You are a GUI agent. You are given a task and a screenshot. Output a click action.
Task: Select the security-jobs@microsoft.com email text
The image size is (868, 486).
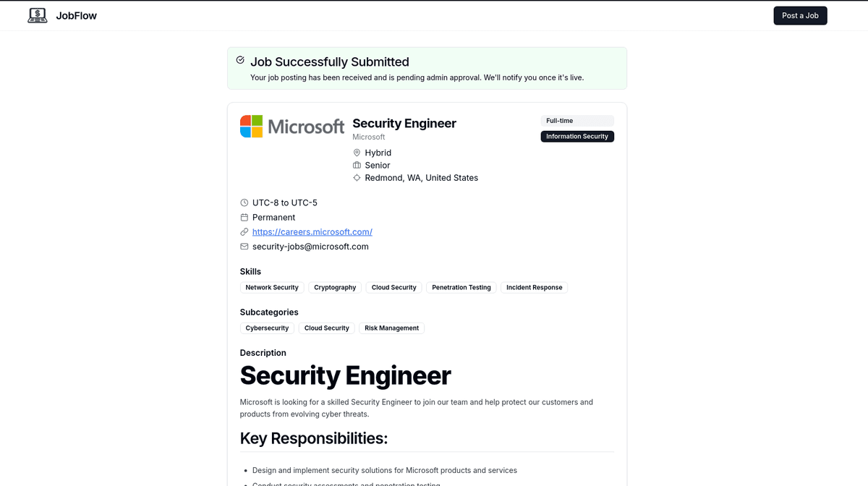coord(310,247)
